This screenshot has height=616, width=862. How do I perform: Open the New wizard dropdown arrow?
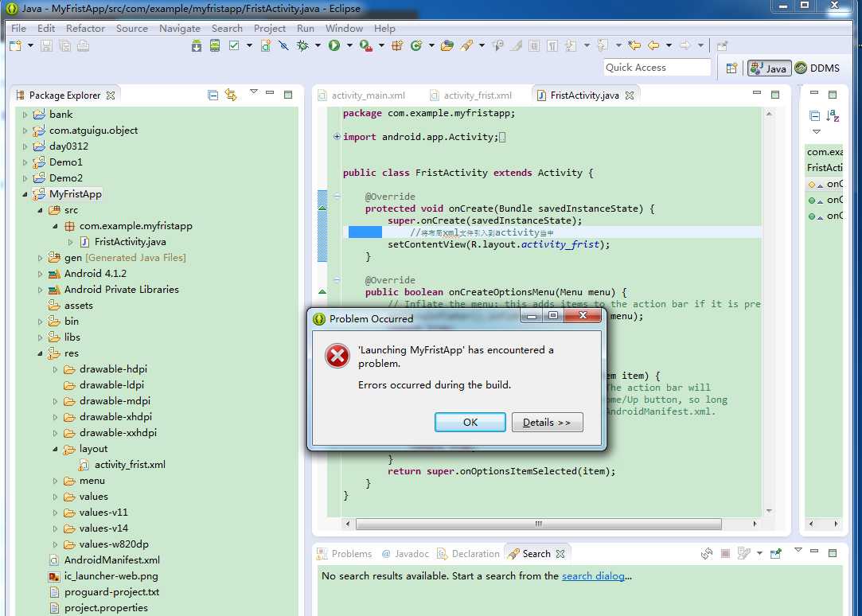pos(30,46)
